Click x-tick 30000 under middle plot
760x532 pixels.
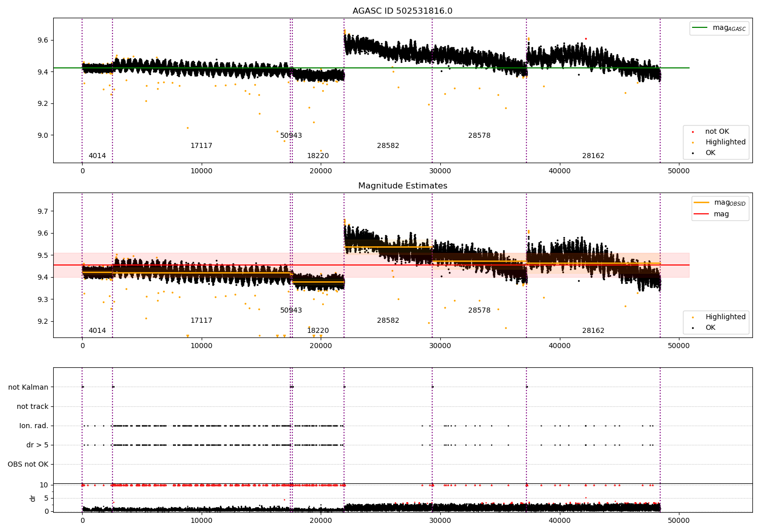click(x=440, y=346)
